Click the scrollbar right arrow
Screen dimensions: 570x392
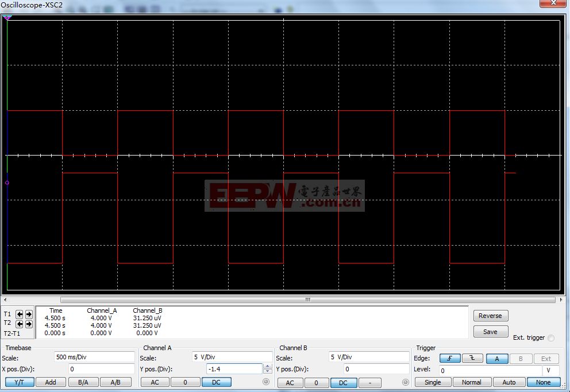(561, 300)
